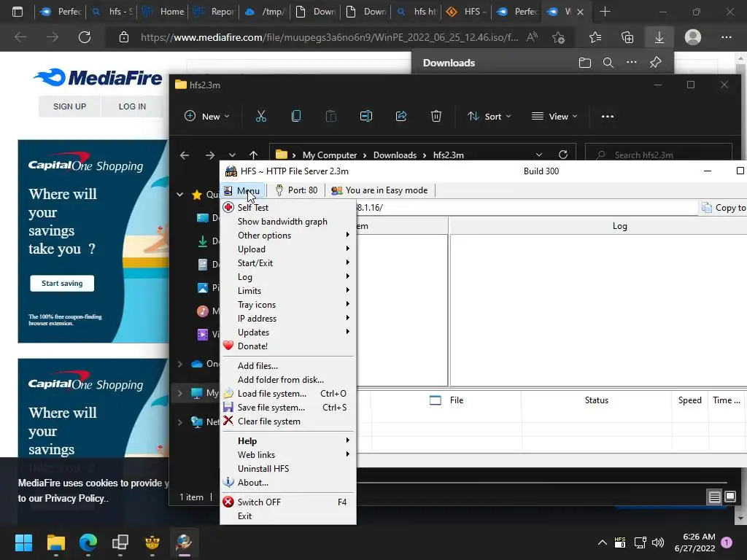747x560 pixels.
Task: Click search icon in Downloads panel
Action: pyautogui.click(x=608, y=63)
